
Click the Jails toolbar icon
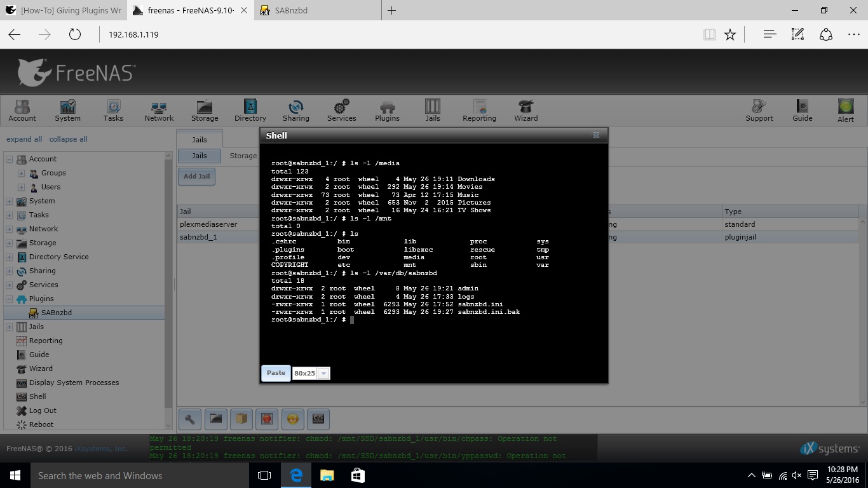point(433,109)
